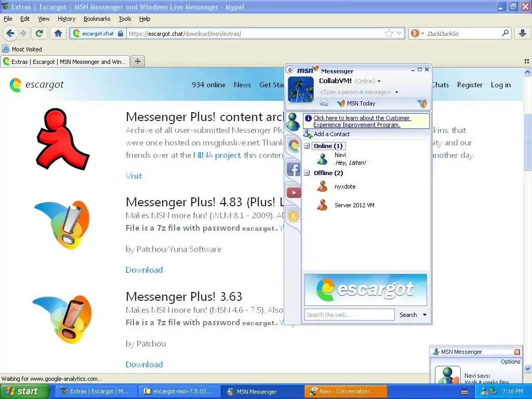Image resolution: width=532 pixels, height=399 pixels.
Task: Open a new browser tab with plus
Action: (x=137, y=61)
